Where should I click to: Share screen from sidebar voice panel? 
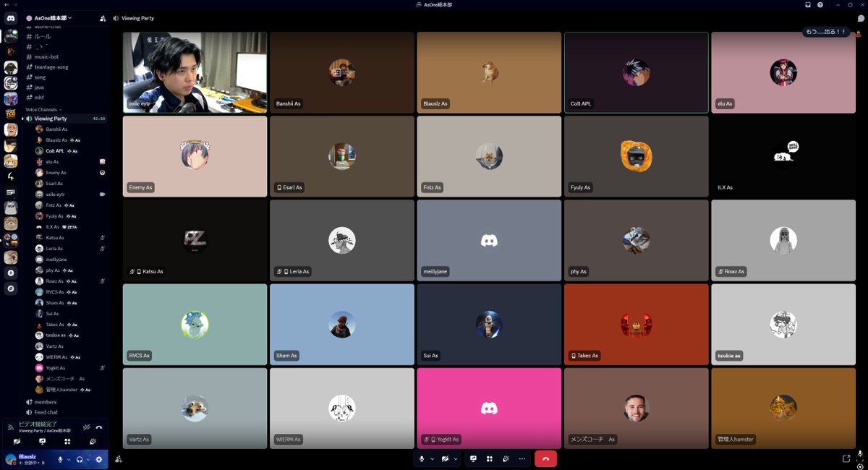42,441
